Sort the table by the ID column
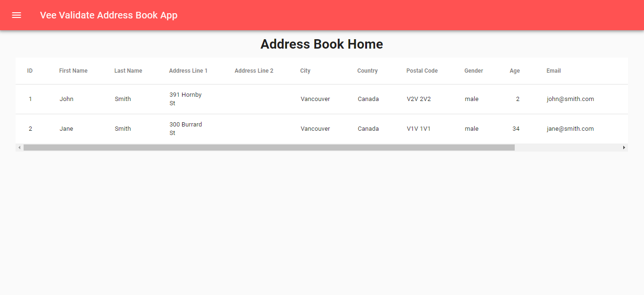 30,70
